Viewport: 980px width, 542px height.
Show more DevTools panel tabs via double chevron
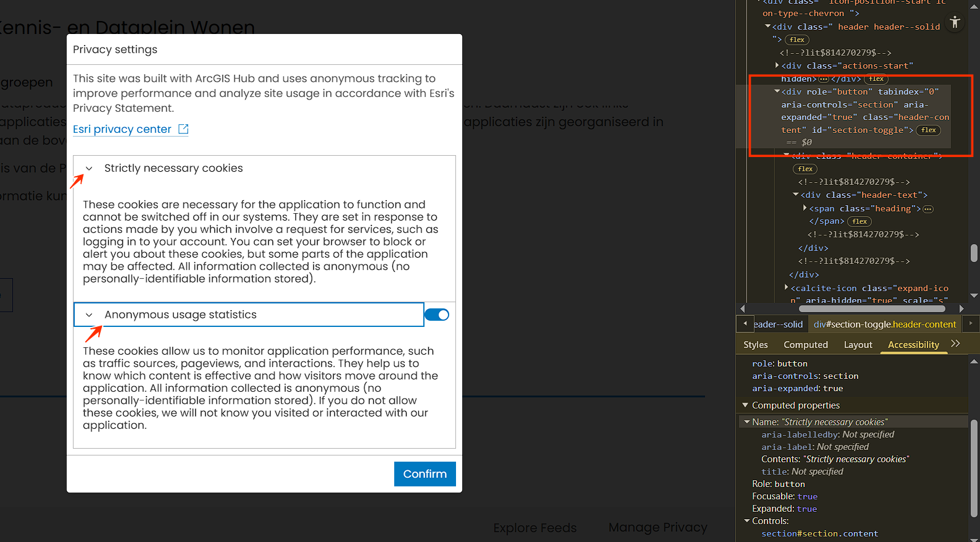(x=955, y=344)
